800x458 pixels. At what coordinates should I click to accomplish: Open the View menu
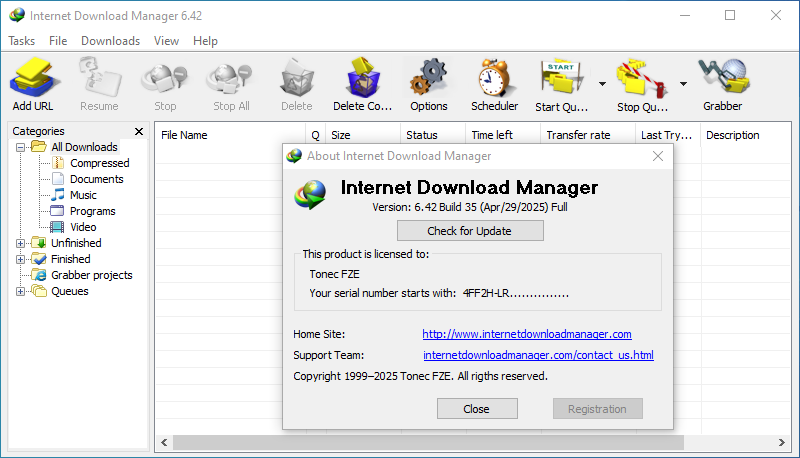pos(166,41)
